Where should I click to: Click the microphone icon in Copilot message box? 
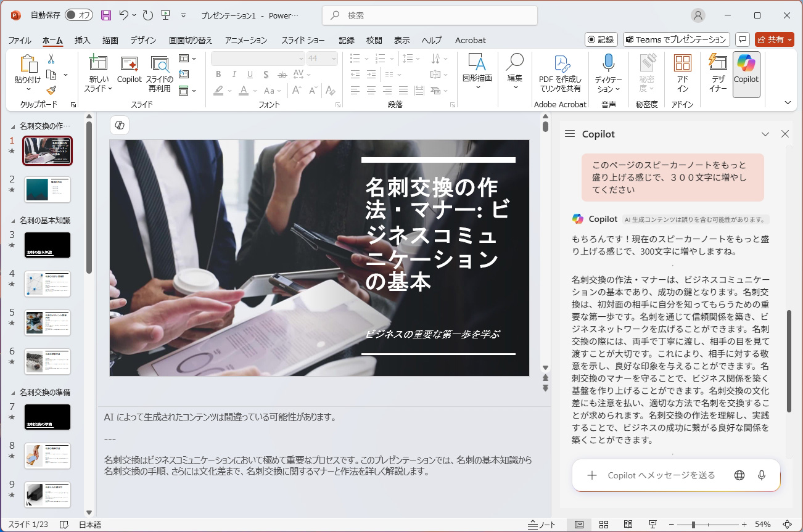(762, 475)
